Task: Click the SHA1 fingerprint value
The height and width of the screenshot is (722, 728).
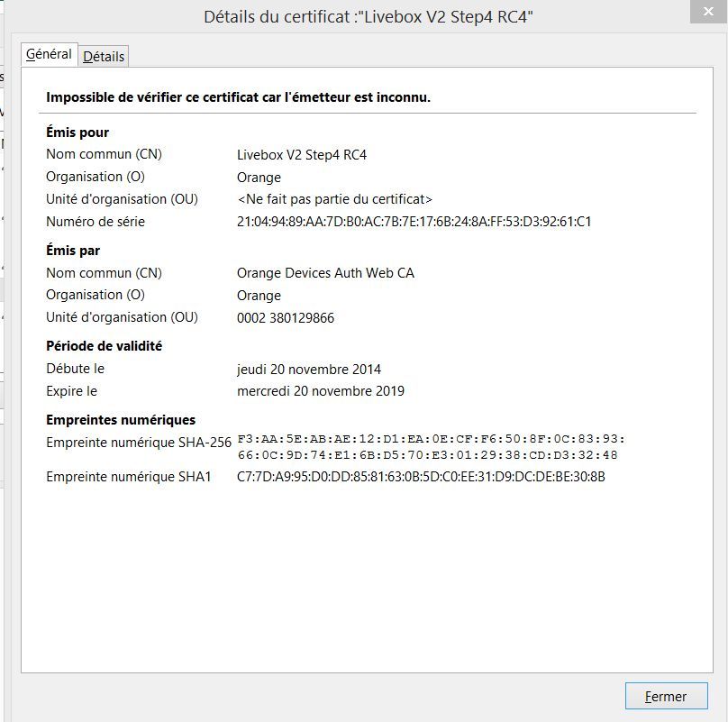Action: [421, 477]
